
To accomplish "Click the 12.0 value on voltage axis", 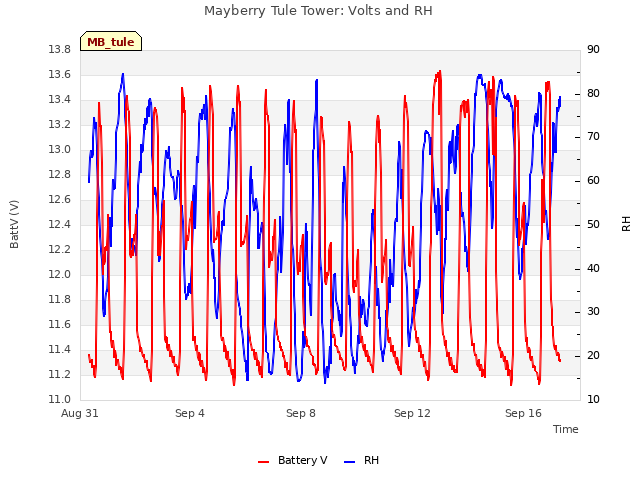I will (60, 274).
